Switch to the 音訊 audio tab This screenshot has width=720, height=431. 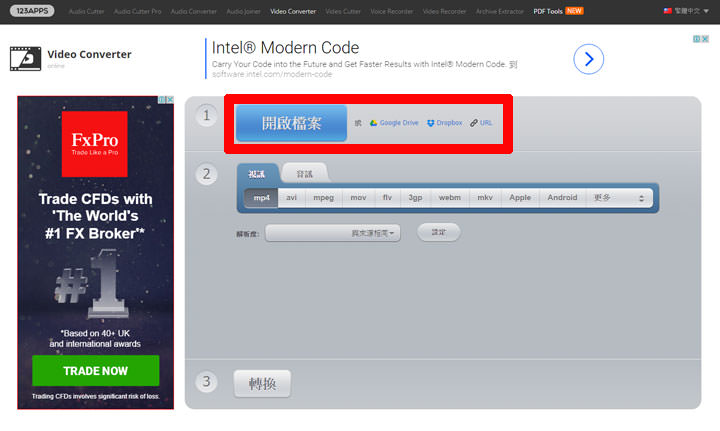point(304,174)
